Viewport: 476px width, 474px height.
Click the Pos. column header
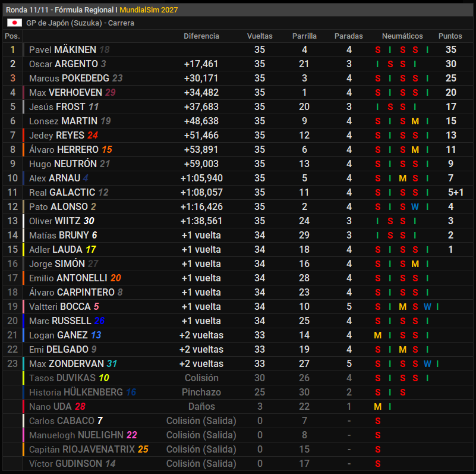click(x=12, y=36)
